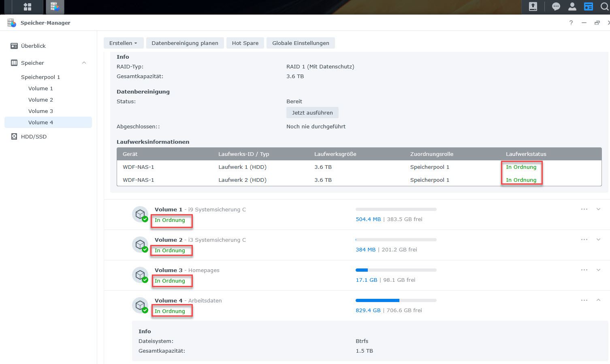This screenshot has height=364, width=610.
Task: Click the Storage Manager taskbar icon
Action: click(55, 7)
